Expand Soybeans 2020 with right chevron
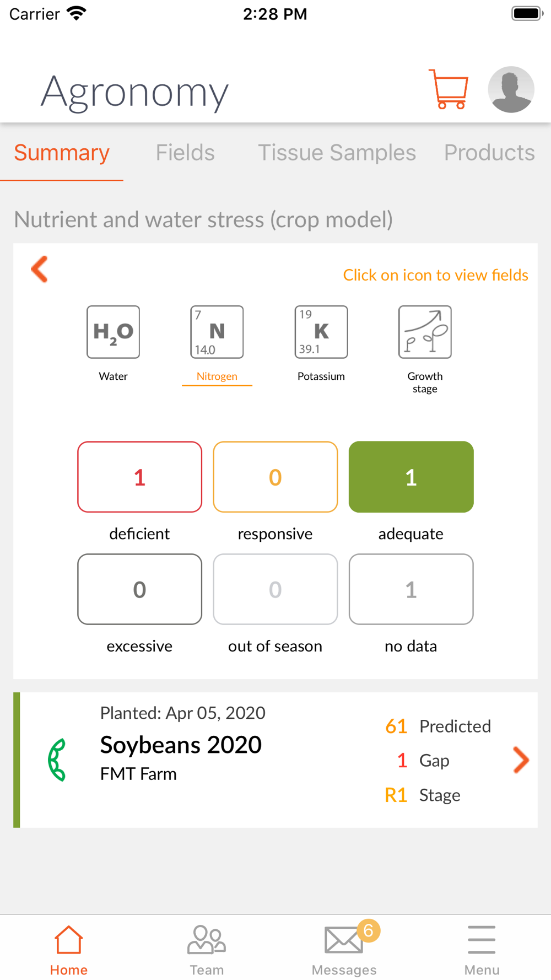 point(521,760)
